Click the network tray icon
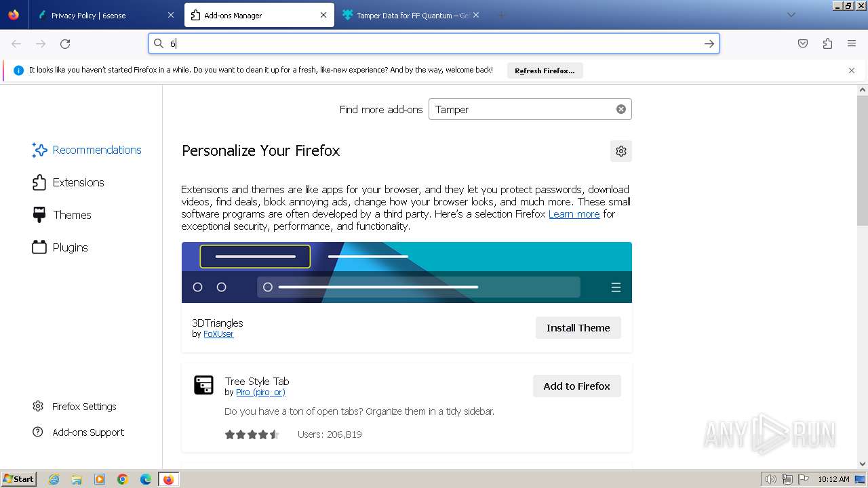Screen dimensions: 868x488 [787, 479]
